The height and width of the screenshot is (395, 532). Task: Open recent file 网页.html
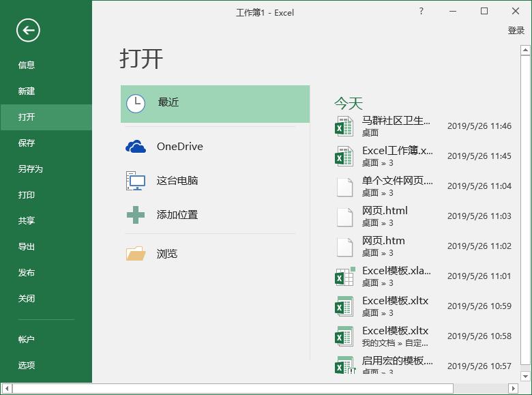coord(424,216)
